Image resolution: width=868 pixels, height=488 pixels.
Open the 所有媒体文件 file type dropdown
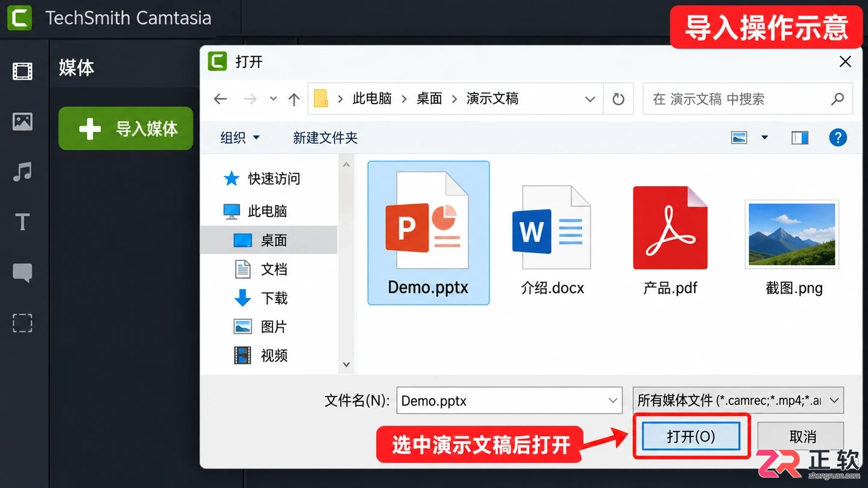click(x=738, y=401)
